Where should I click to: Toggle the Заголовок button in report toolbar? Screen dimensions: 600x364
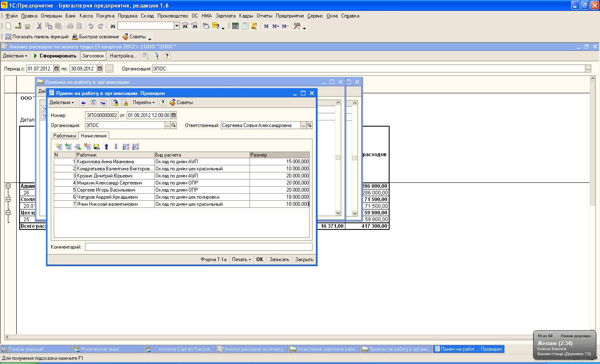pyautogui.click(x=93, y=56)
